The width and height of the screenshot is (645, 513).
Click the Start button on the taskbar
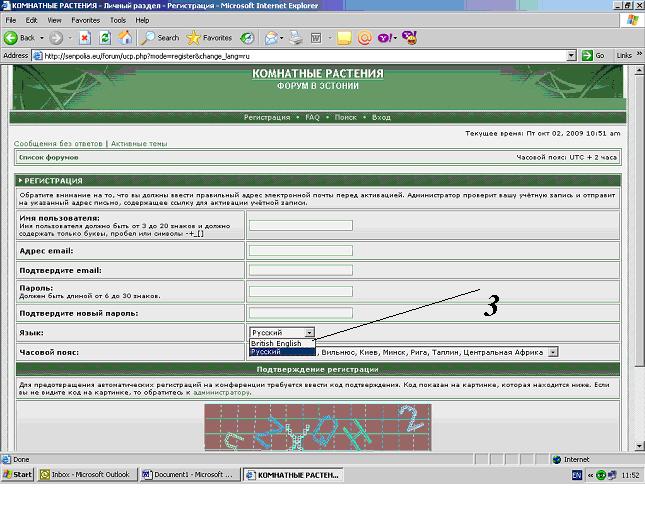click(18, 474)
